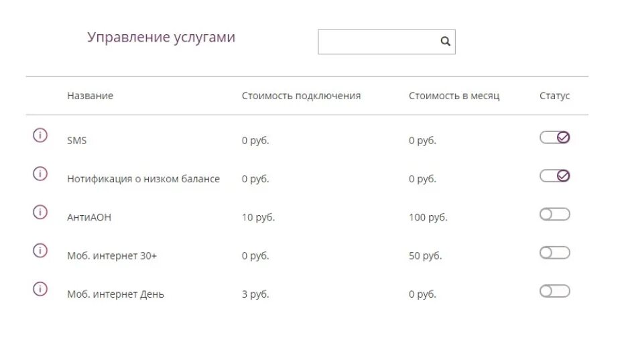Viewport: 624px width, 364px height.
Task: Turn off Нотификация о низком балансе toggle
Action: pos(555,176)
